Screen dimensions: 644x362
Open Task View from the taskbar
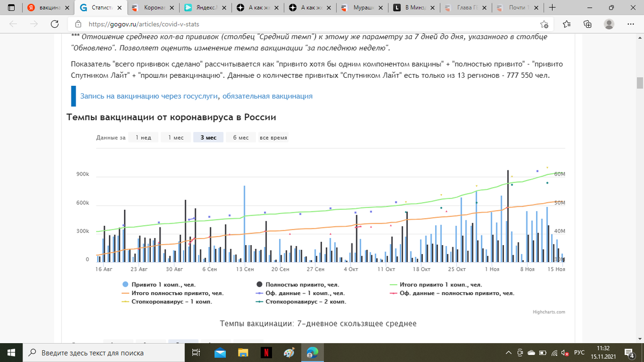[x=196, y=353]
